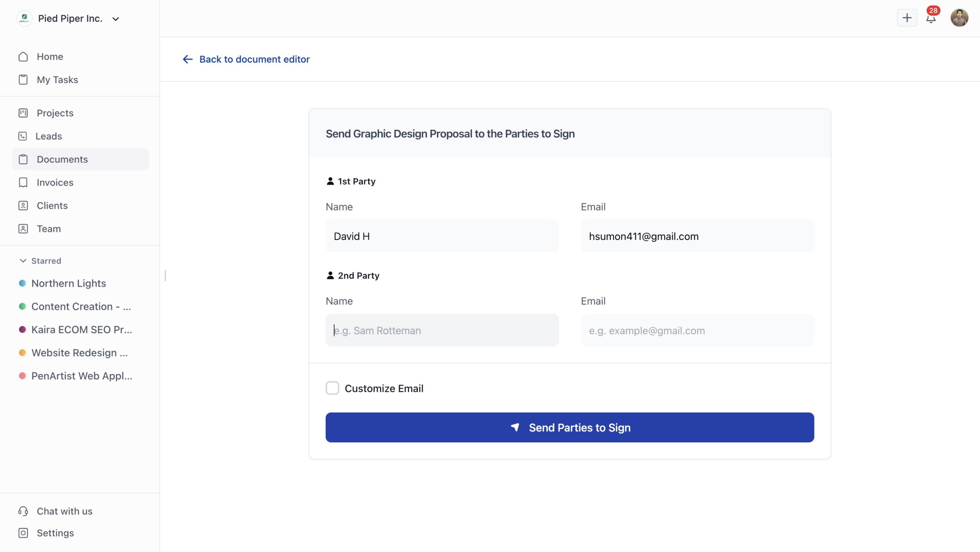
Task: Open the Projects board icon
Action: (x=23, y=113)
